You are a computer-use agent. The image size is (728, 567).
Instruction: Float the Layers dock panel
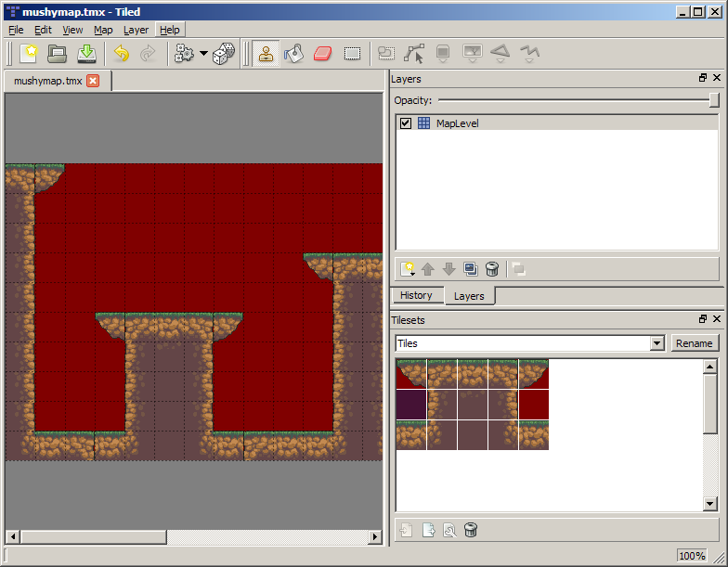pos(703,78)
